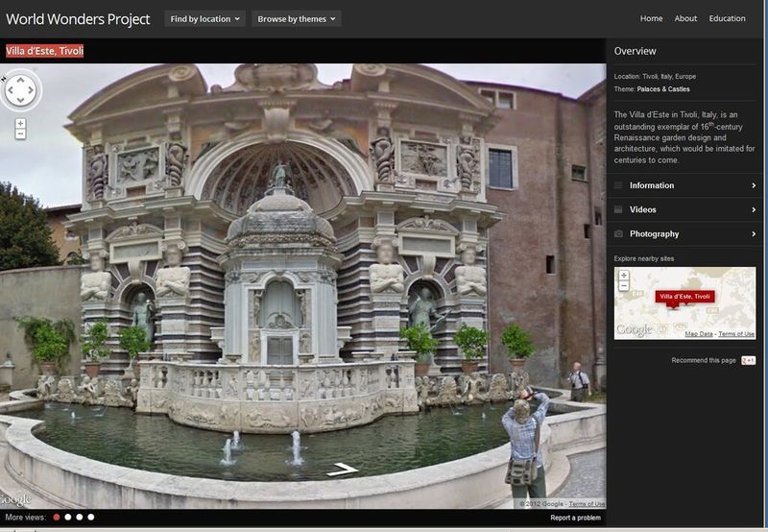This screenshot has height=532, width=768.
Task: Open Terms of Use link on mini map
Action: [736, 333]
